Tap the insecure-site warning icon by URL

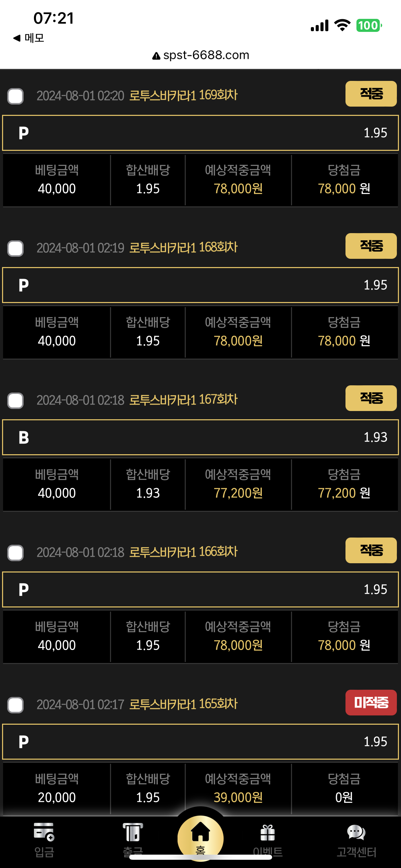(156, 56)
